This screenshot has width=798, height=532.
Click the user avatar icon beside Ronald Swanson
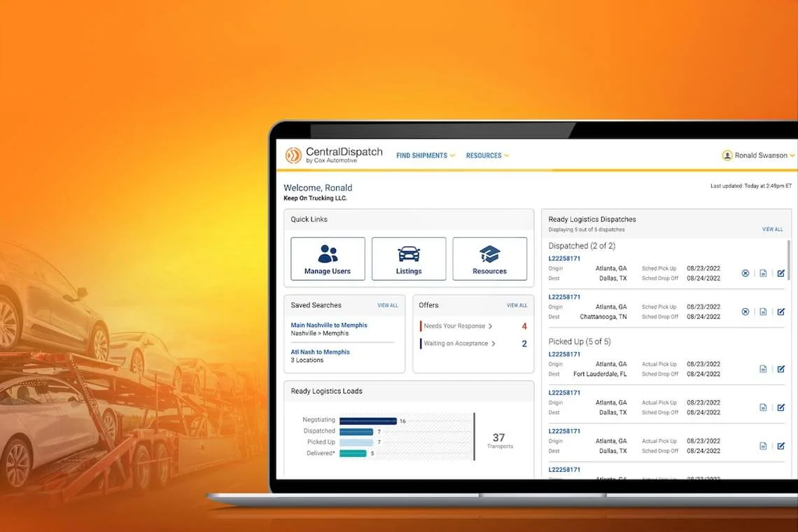click(727, 155)
